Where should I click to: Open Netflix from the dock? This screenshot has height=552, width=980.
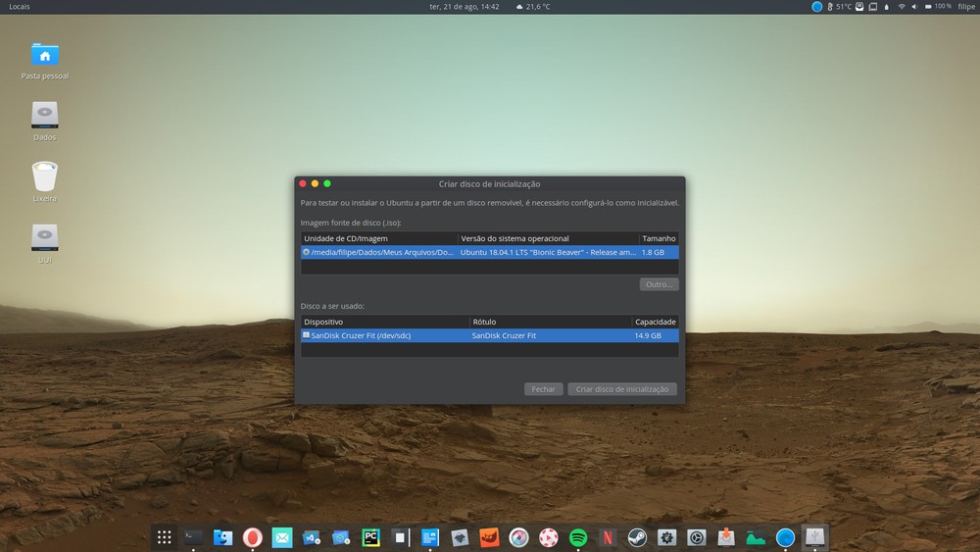tap(608, 537)
